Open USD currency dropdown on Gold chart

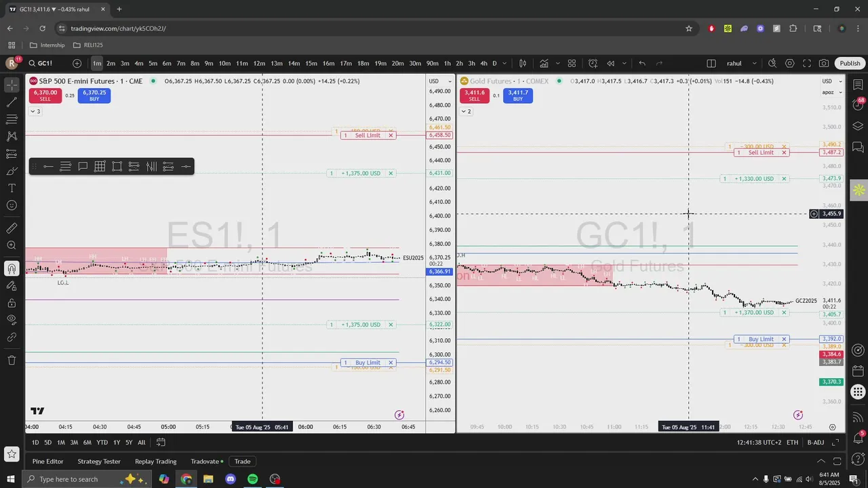[831, 81]
